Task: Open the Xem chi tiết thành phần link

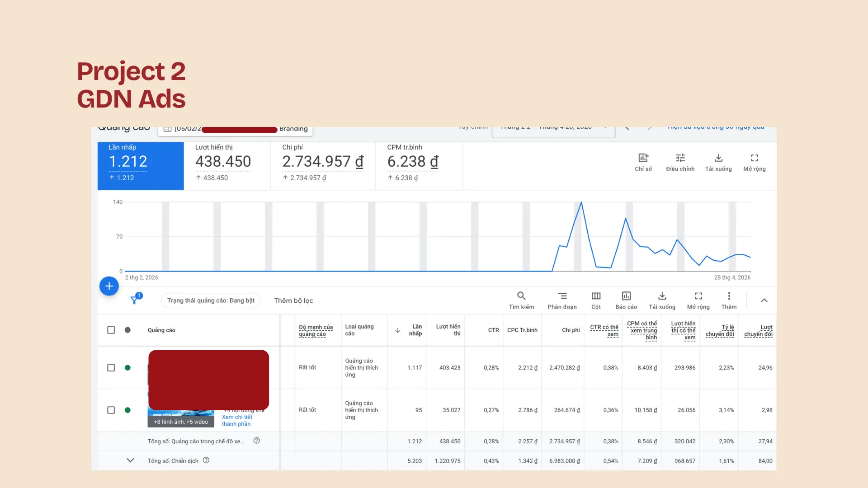Action: point(237,421)
